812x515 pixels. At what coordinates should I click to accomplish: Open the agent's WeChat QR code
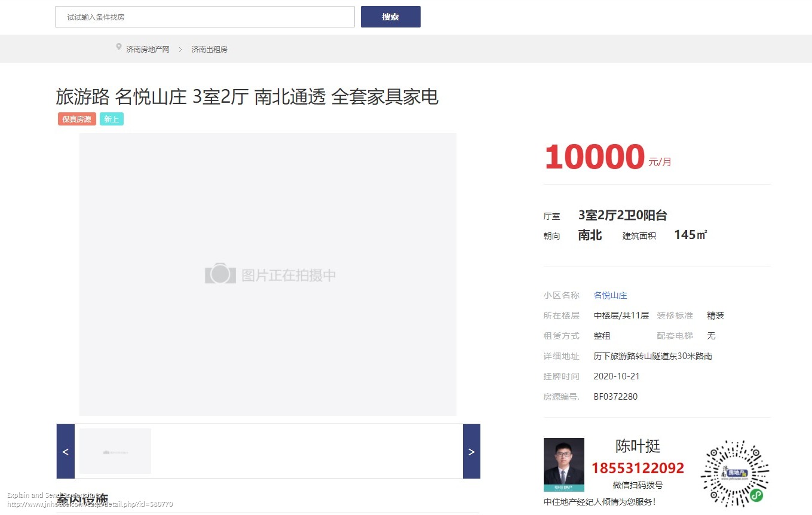pyautogui.click(x=734, y=473)
